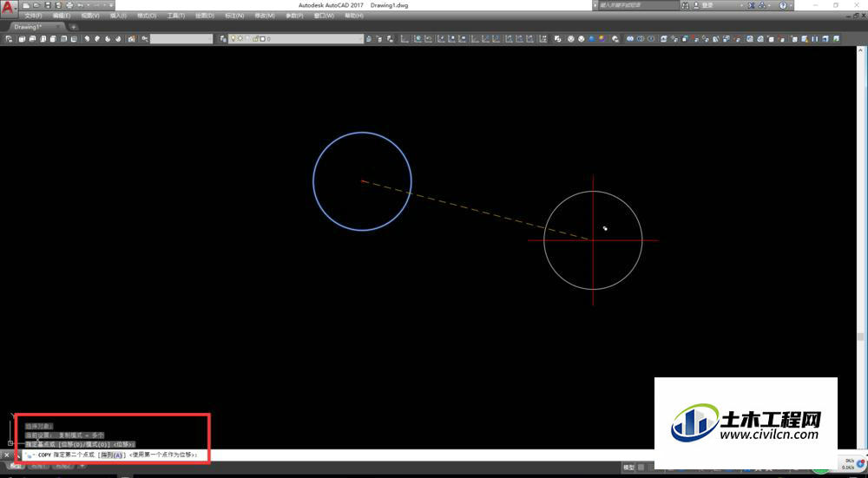This screenshot has width=868, height=478.
Task: Expand the Help dropdown arrow
Action: point(791,5)
